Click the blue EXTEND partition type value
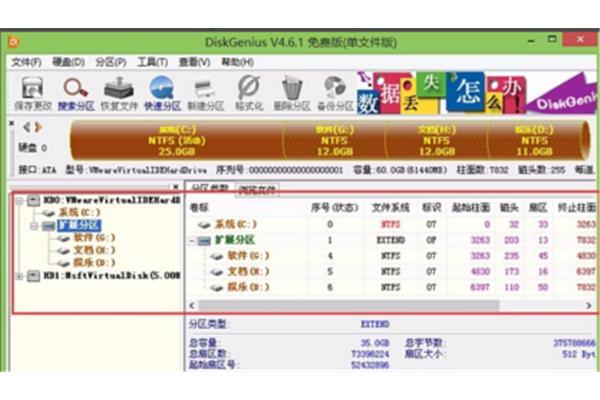The width and height of the screenshot is (600, 400). click(375, 324)
